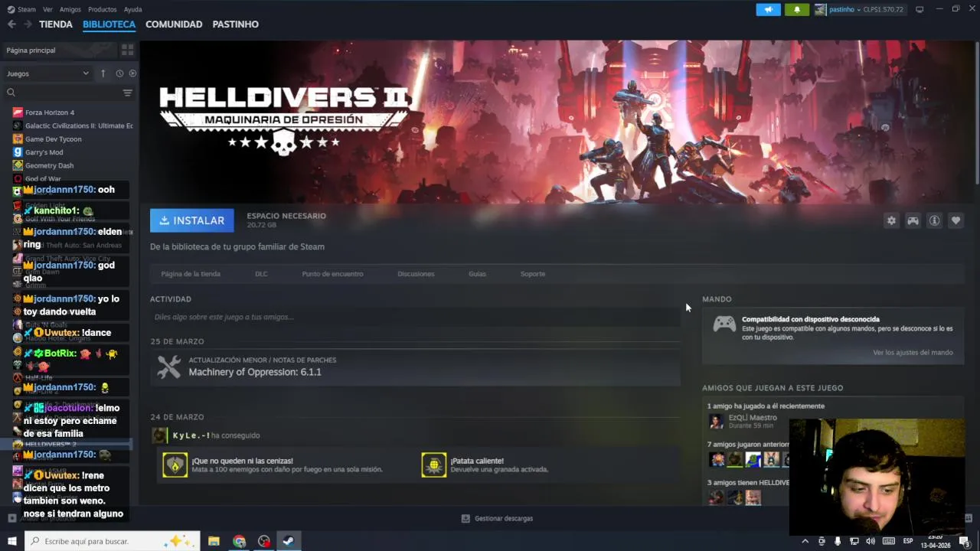This screenshot has width=980, height=551.
Task: Open Machinery of Oppression 6.1.1 patch notes
Action: point(415,367)
